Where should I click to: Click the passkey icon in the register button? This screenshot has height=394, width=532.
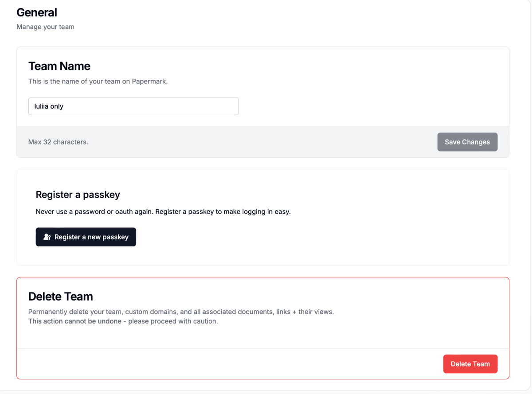(x=47, y=237)
